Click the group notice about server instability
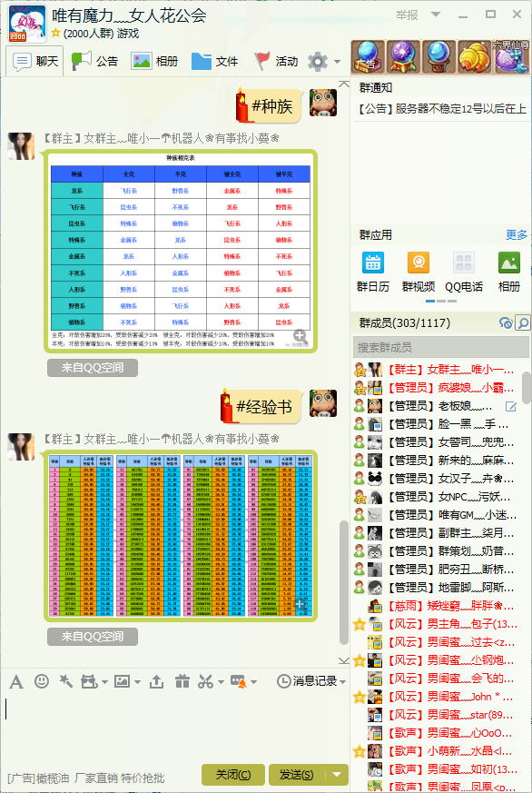The image size is (532, 793). point(442,109)
